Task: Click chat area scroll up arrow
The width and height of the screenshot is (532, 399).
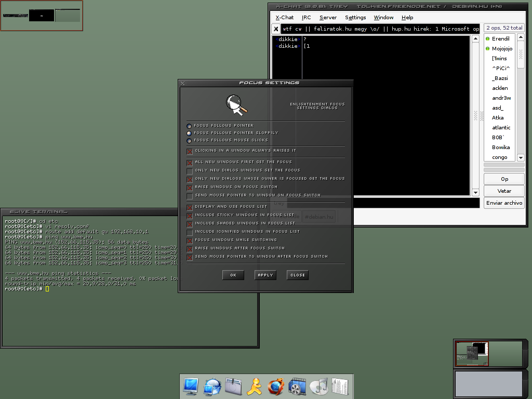Action: (x=475, y=38)
